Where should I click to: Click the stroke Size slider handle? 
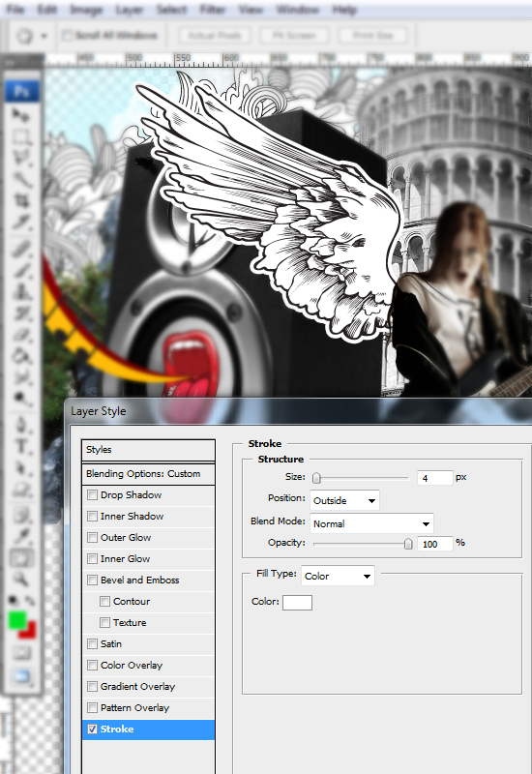pos(317,477)
